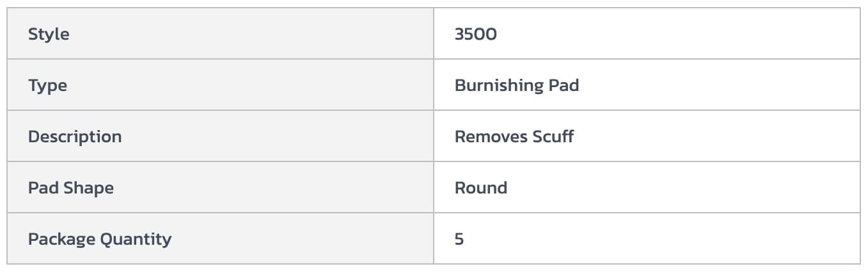Select the Burnishing Pad value text
868x271 pixels.
516,85
